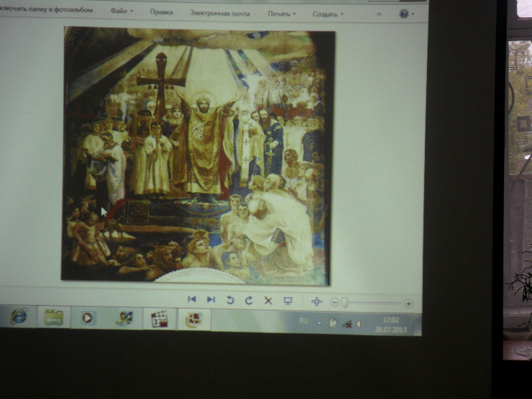Open the file explorer folder taskbar icon

point(54,317)
